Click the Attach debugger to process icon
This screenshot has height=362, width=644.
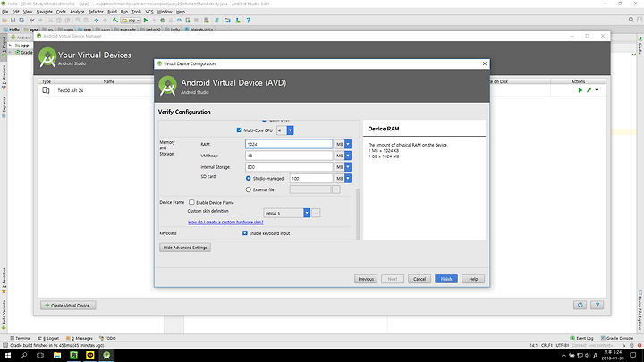(188, 20)
